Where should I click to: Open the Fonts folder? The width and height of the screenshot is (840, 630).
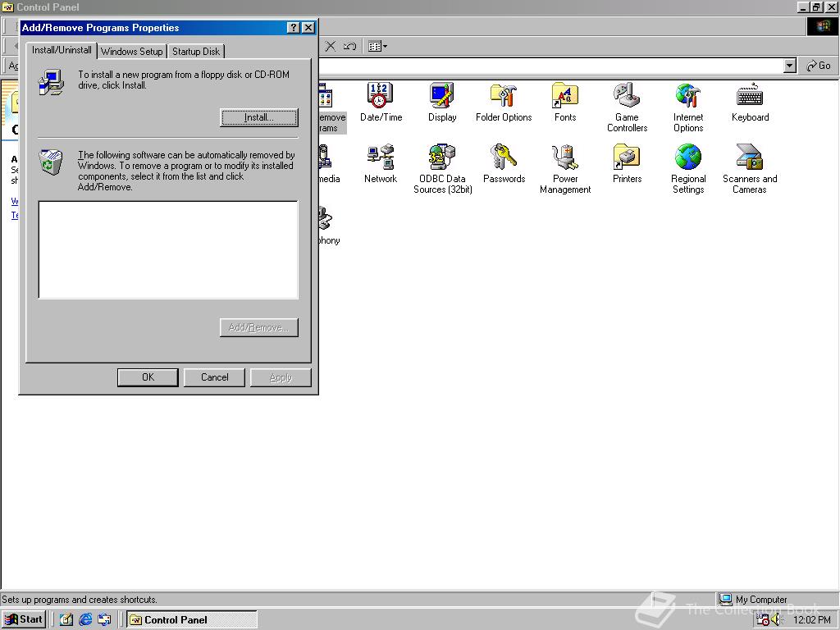[565, 94]
